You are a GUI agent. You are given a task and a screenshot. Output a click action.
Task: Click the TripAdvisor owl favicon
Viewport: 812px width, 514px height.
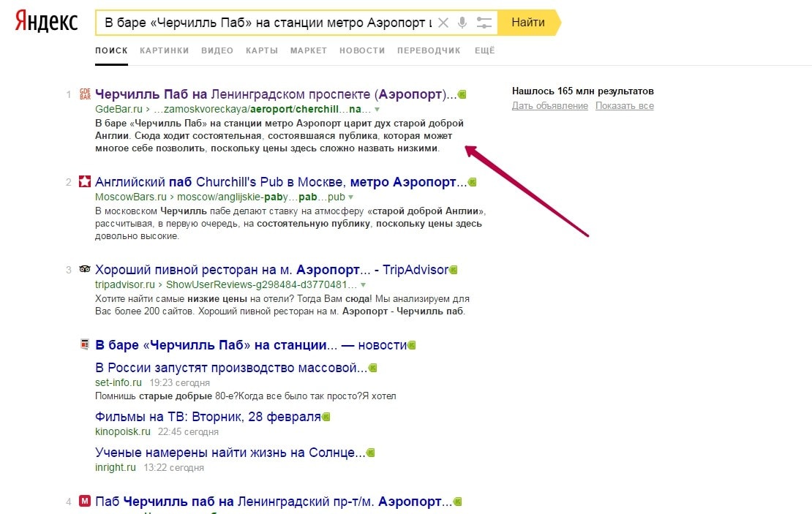(85, 269)
